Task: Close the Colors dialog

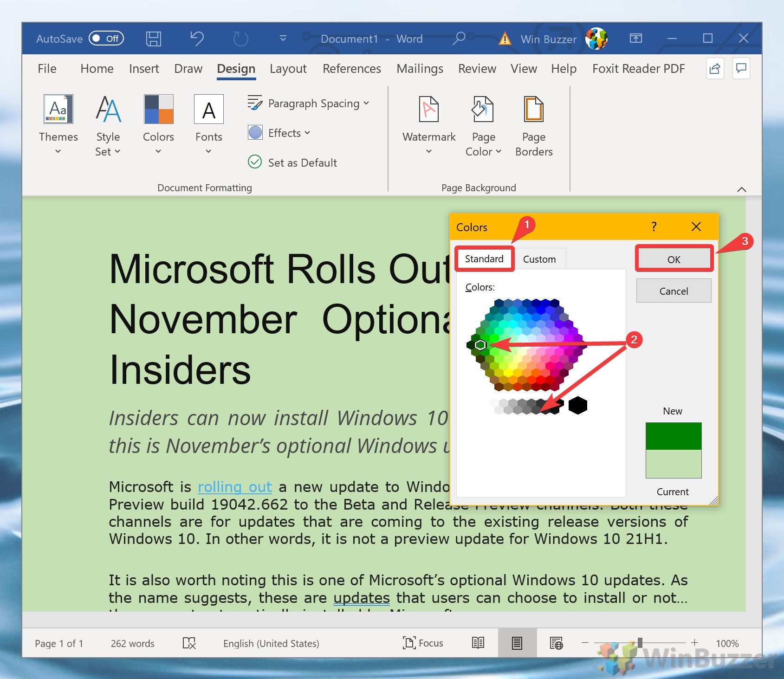Action: (696, 226)
